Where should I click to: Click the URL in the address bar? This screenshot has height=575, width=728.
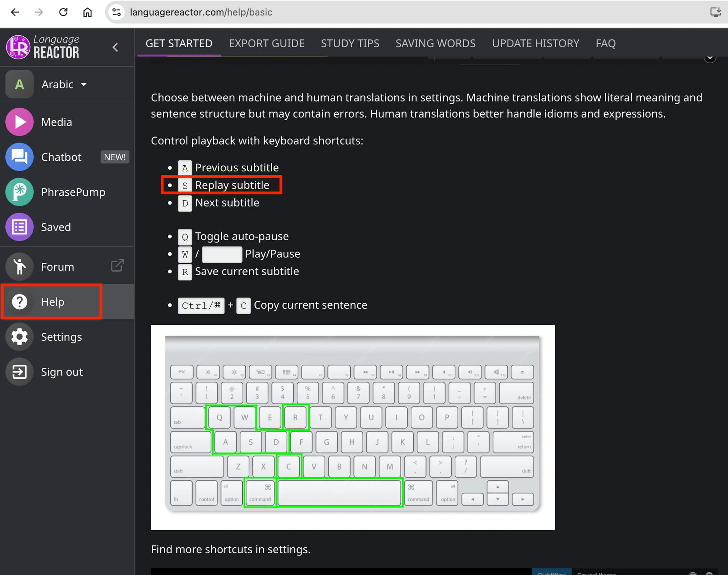pyautogui.click(x=201, y=12)
